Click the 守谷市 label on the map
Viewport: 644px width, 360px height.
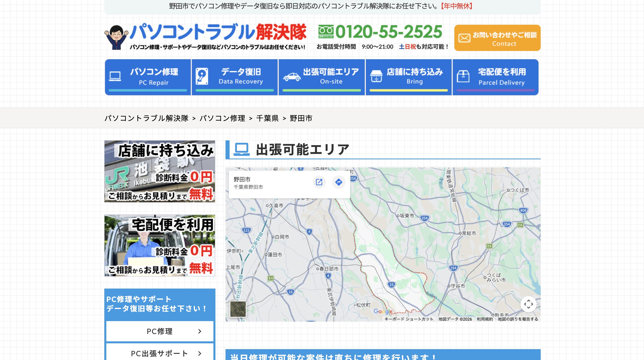click(x=458, y=286)
